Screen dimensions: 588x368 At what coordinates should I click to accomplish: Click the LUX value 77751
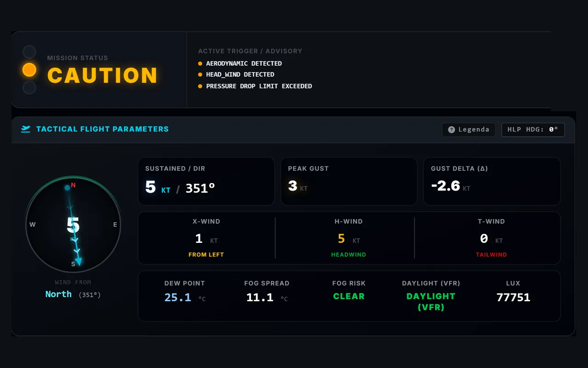coord(513,298)
